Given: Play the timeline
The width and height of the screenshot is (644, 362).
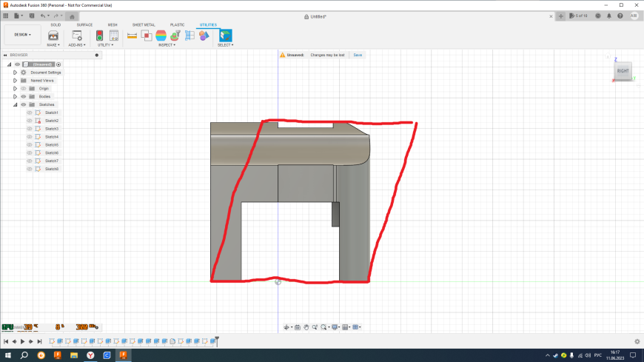Looking at the screenshot, I should tap(23, 341).
